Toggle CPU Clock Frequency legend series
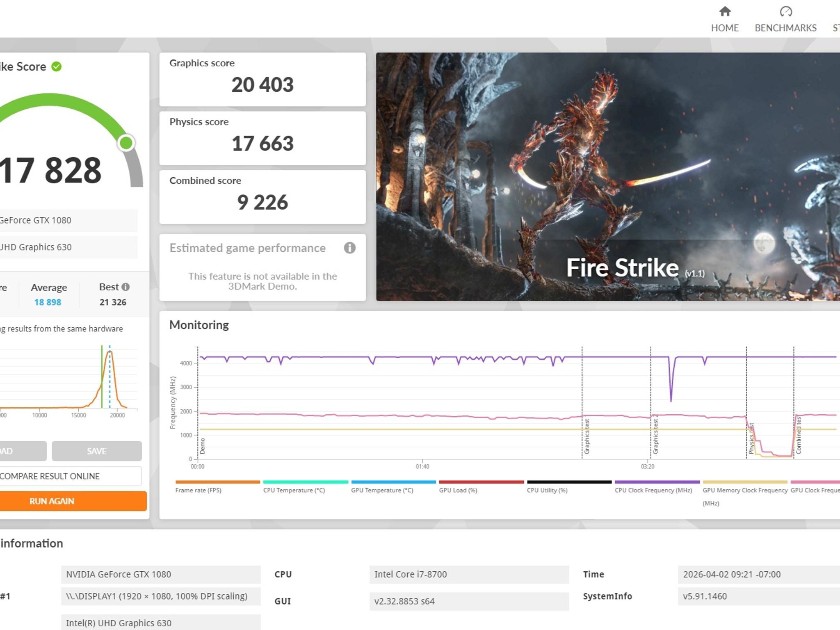The image size is (840, 630). pyautogui.click(x=657, y=487)
